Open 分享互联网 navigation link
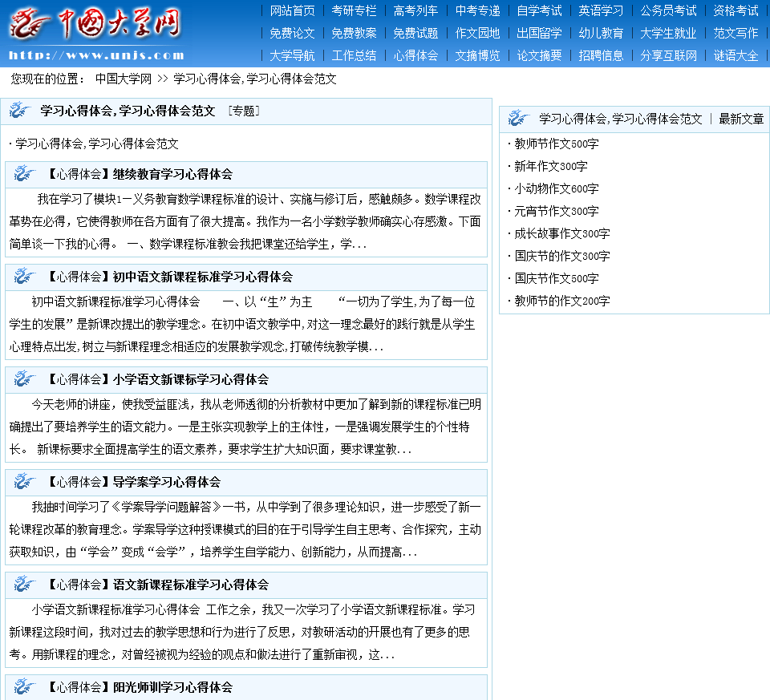 (668, 55)
